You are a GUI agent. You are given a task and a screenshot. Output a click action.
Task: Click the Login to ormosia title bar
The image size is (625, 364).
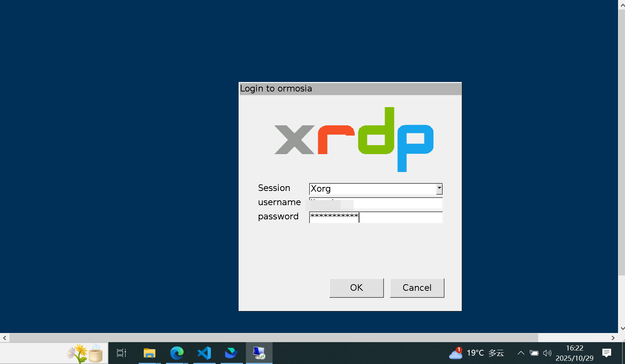click(350, 89)
